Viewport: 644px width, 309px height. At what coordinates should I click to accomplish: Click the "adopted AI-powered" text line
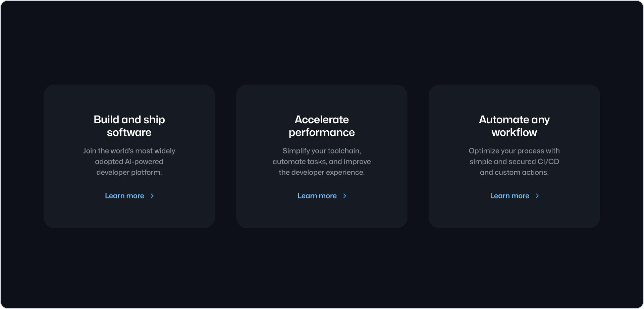[129, 162]
